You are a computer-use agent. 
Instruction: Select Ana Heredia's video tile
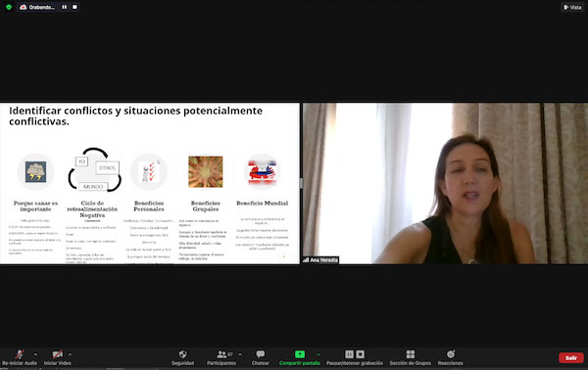(x=445, y=183)
